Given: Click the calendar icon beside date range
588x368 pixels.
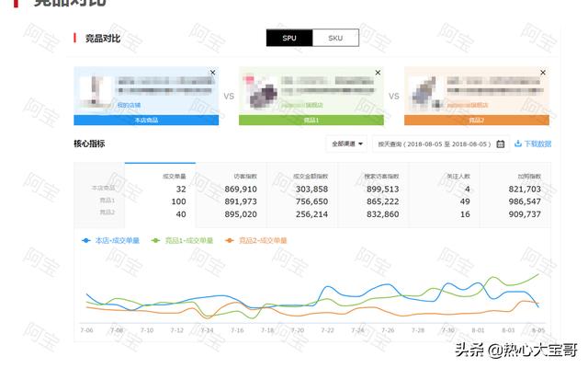Looking at the screenshot, I should (500, 144).
